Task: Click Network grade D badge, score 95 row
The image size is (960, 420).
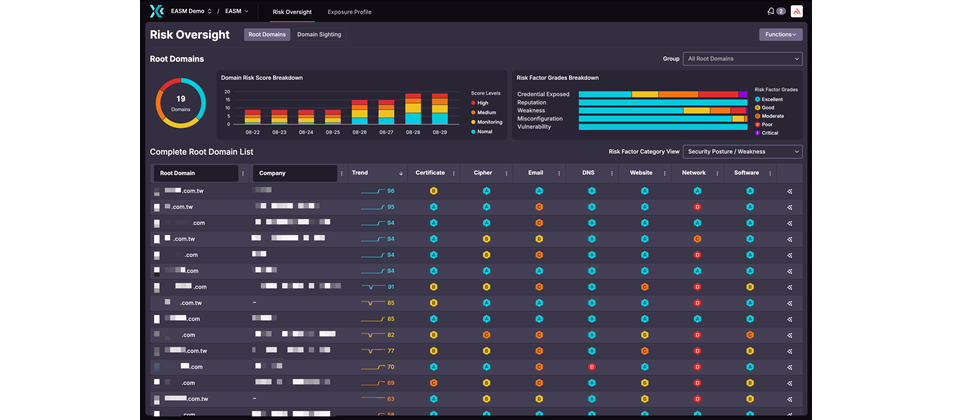Action: pos(697,207)
